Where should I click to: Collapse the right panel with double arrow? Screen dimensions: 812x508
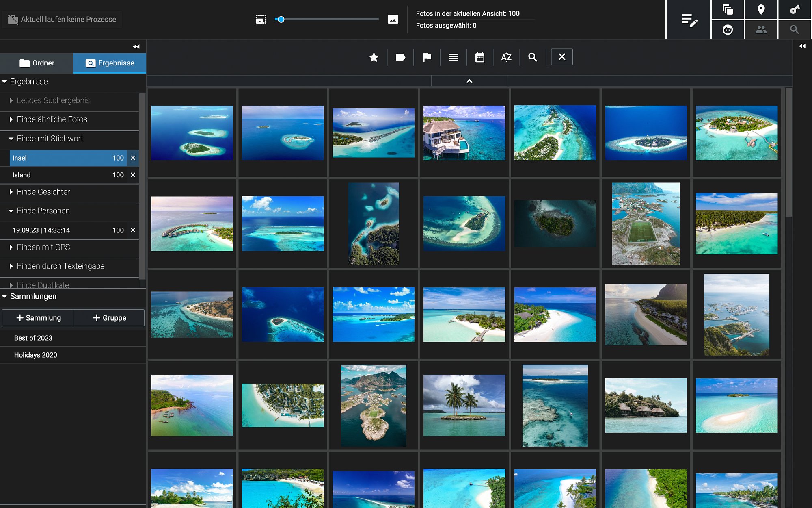802,46
